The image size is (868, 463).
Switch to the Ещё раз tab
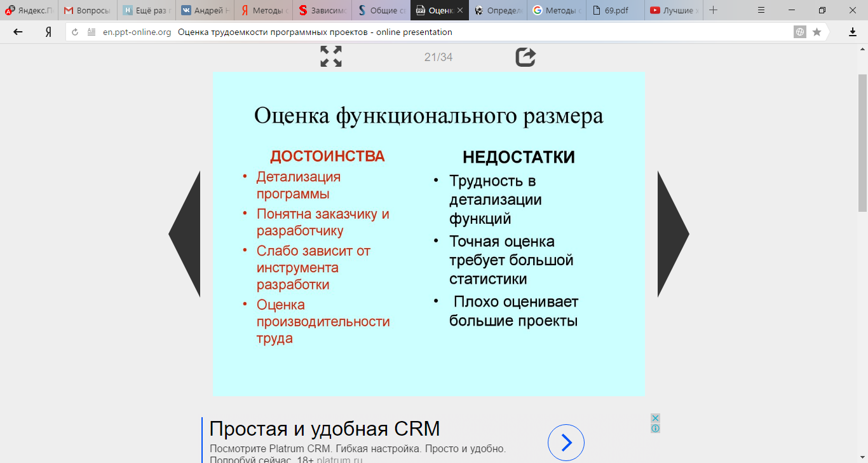147,10
